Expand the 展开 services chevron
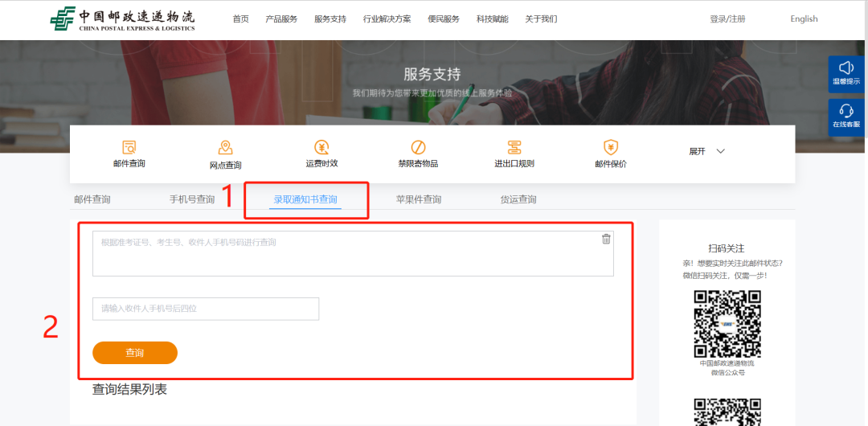 click(720, 151)
